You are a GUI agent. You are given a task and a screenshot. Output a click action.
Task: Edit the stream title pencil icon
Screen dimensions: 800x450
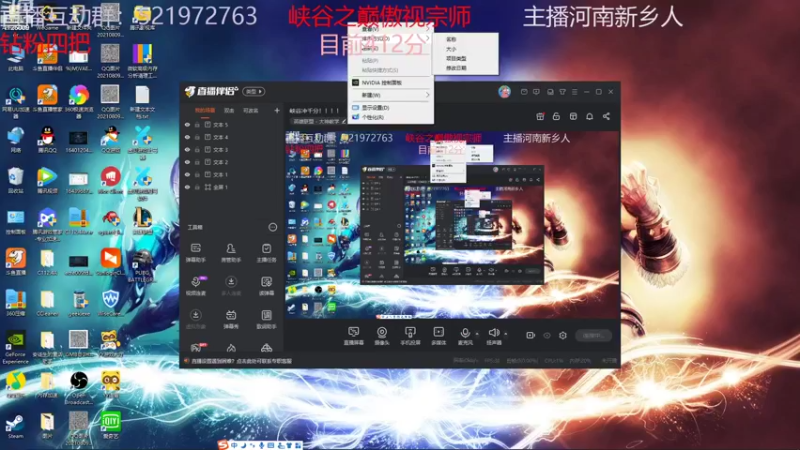[343, 121]
